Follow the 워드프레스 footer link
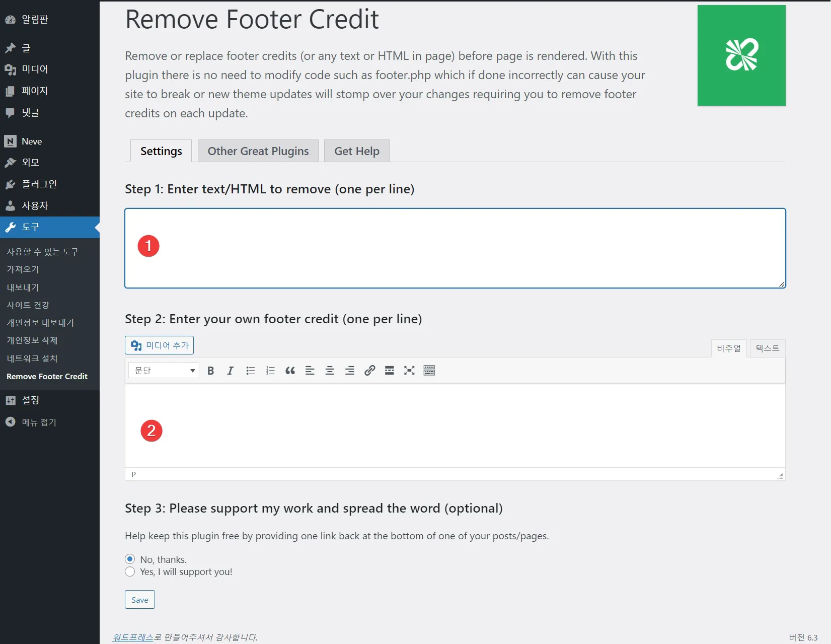831x644 pixels. [133, 637]
